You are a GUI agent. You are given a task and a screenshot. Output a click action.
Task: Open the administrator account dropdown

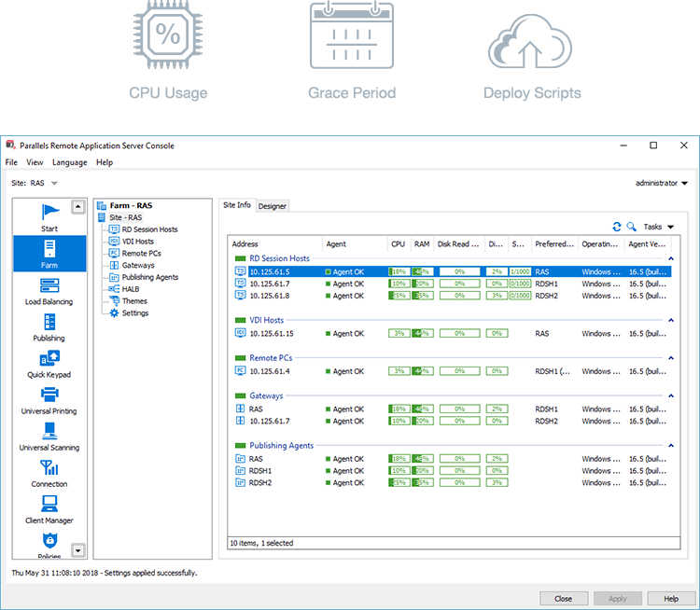[661, 183]
